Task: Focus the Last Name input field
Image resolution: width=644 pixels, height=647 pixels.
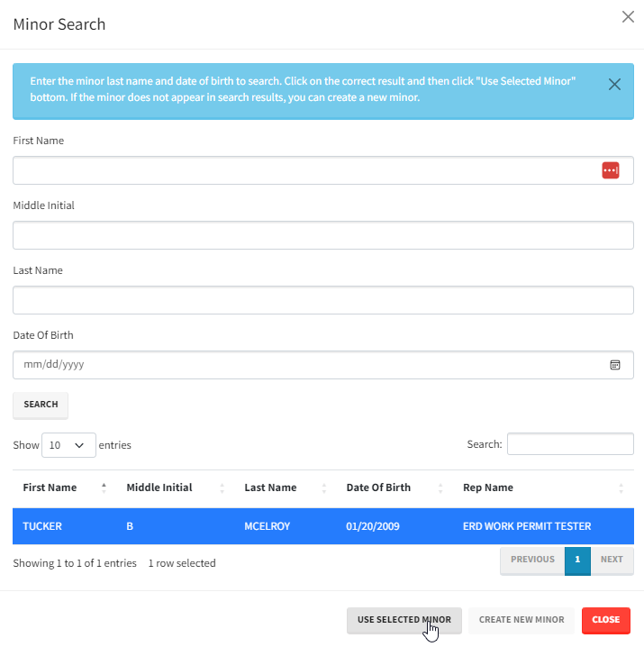Action: [x=322, y=300]
